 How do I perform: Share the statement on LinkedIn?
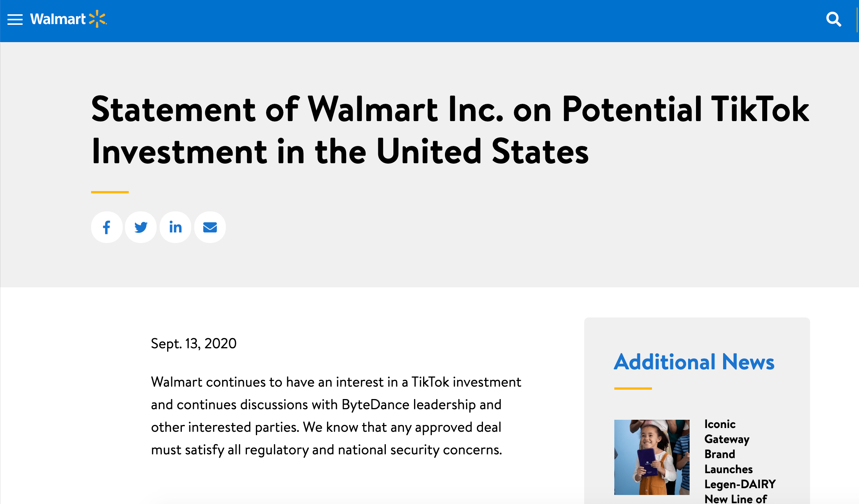coord(175,227)
